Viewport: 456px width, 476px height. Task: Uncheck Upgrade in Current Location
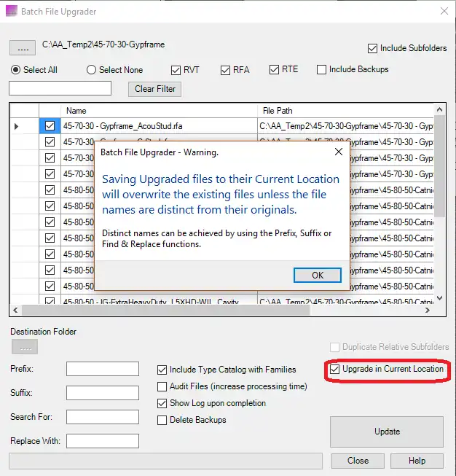coord(335,370)
